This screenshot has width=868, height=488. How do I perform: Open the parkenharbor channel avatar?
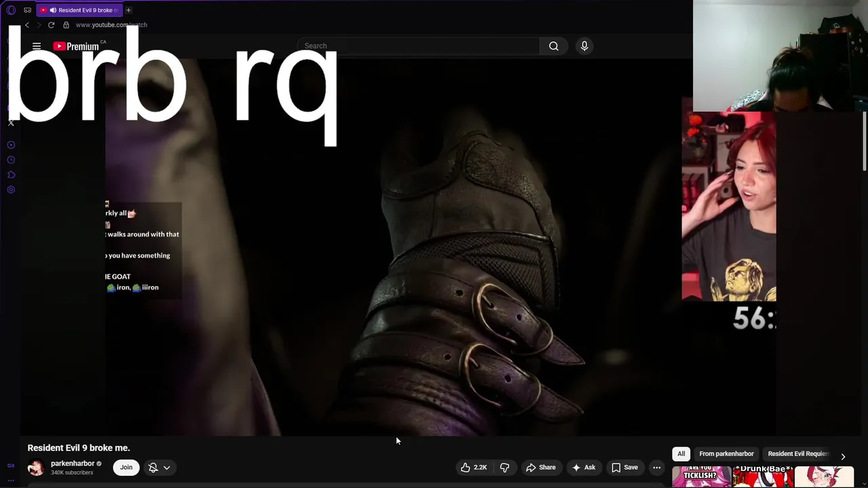click(36, 467)
